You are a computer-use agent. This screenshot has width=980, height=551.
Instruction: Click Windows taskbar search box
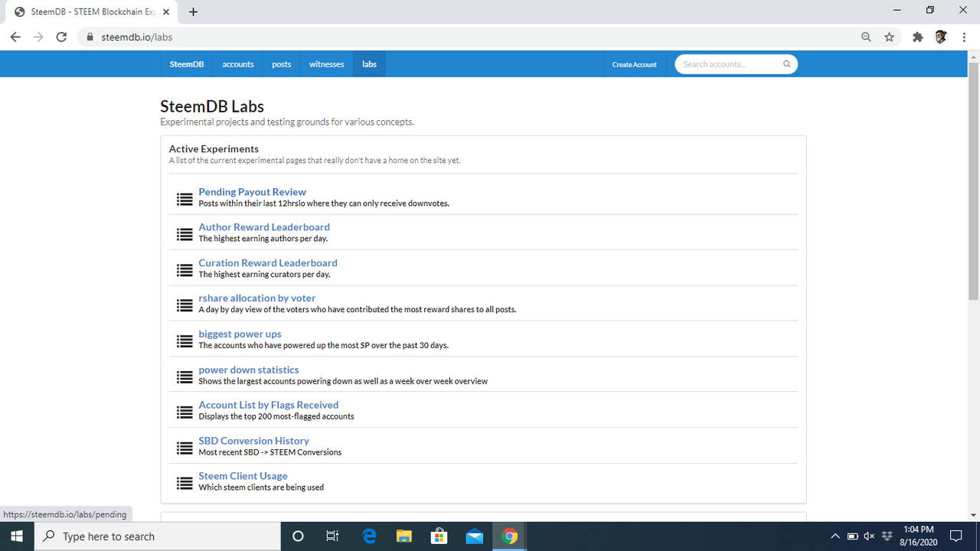point(158,536)
